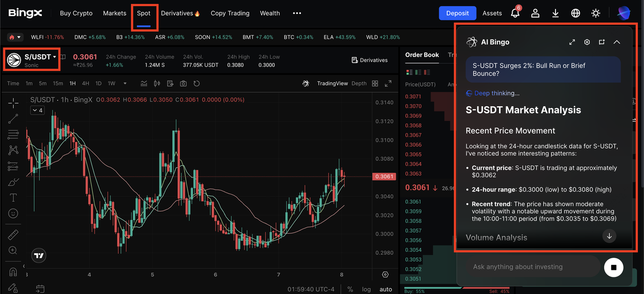Expand the hot ticker filter dropdown
Screen dimensions: 644x294
pos(15,37)
